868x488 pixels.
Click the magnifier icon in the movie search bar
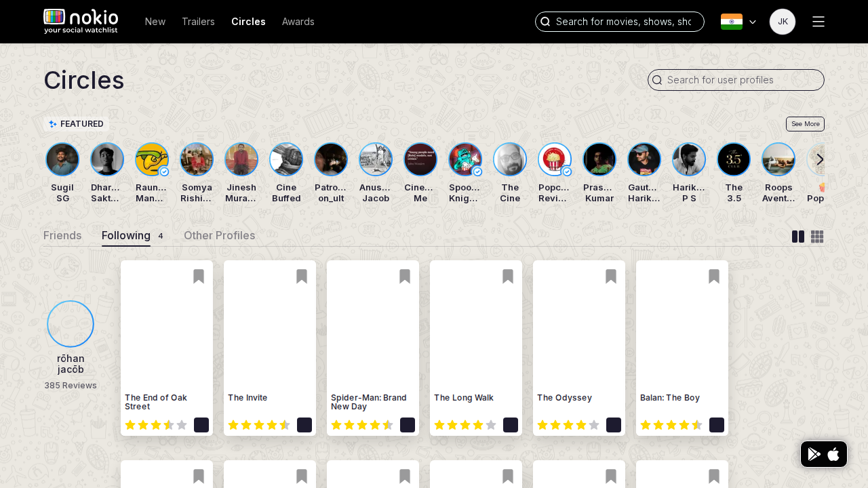[545, 22]
